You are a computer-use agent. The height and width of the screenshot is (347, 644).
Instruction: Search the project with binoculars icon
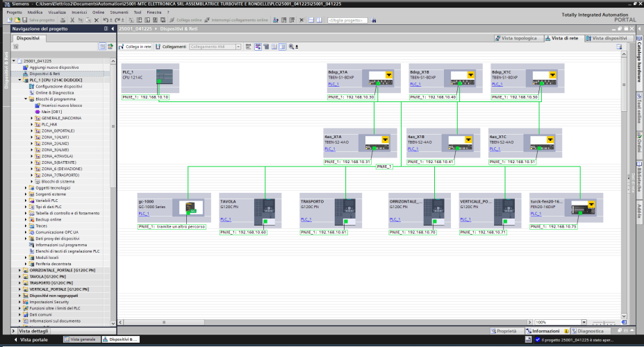[x=373, y=20]
